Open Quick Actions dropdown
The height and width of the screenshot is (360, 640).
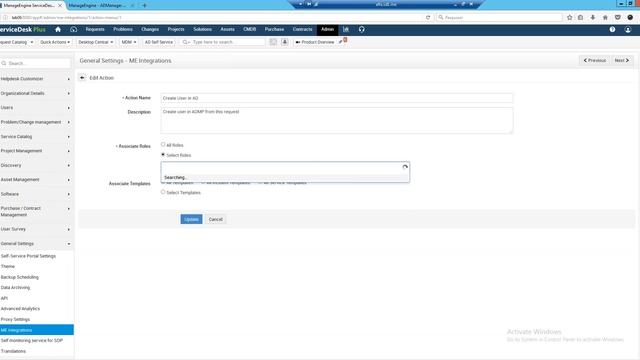click(55, 42)
